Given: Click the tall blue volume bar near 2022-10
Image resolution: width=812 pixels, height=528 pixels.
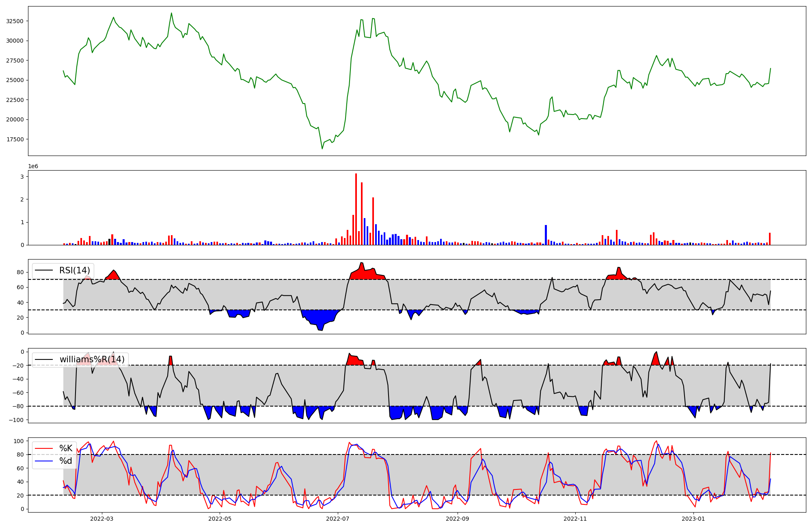Looking at the screenshot, I should (546, 235).
